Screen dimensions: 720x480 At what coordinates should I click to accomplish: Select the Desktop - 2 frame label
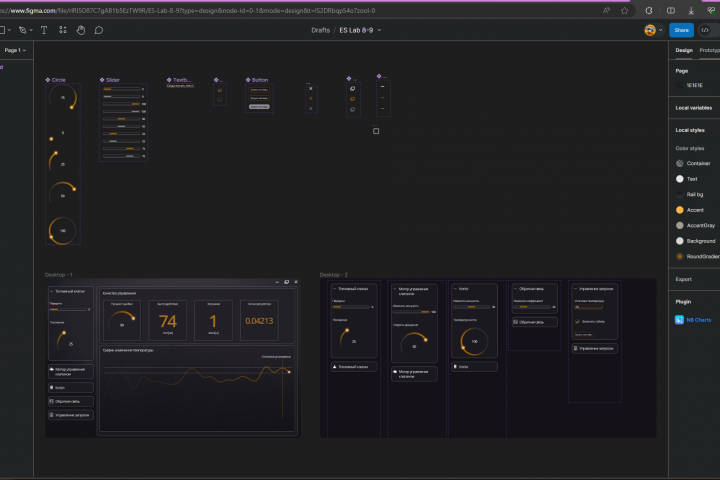tap(334, 275)
